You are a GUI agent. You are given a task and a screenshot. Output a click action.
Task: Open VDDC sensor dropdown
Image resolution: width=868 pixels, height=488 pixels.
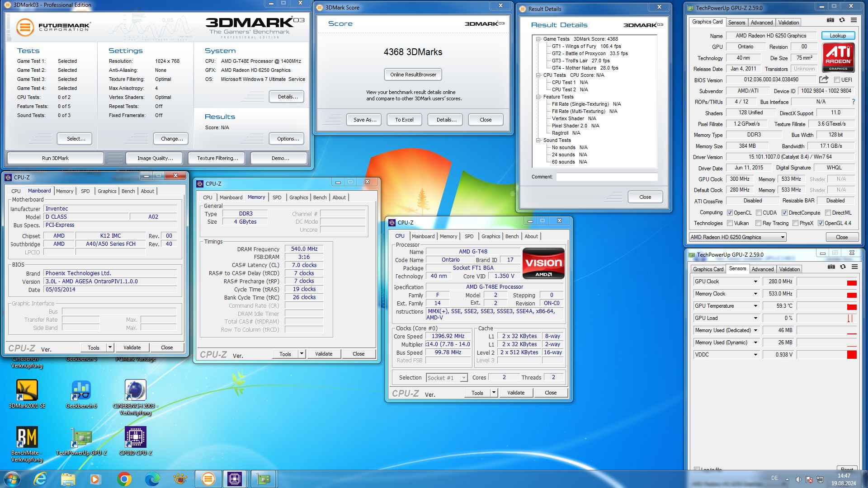click(755, 355)
